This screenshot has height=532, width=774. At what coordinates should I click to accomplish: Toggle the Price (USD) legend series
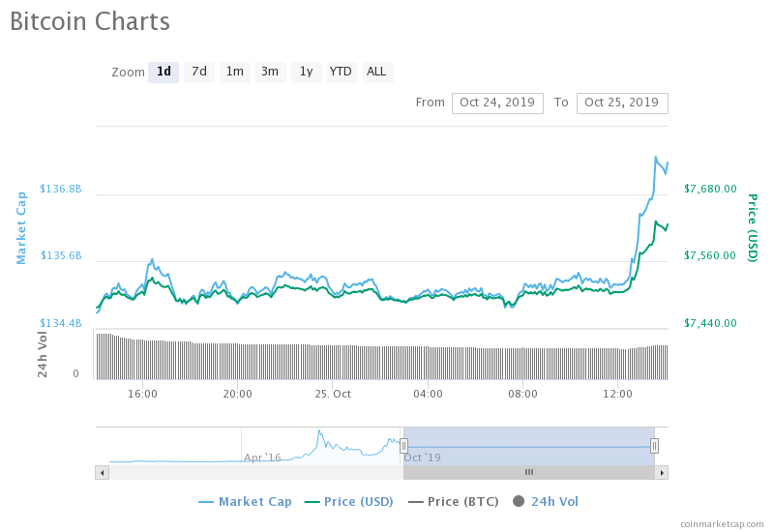(349, 502)
